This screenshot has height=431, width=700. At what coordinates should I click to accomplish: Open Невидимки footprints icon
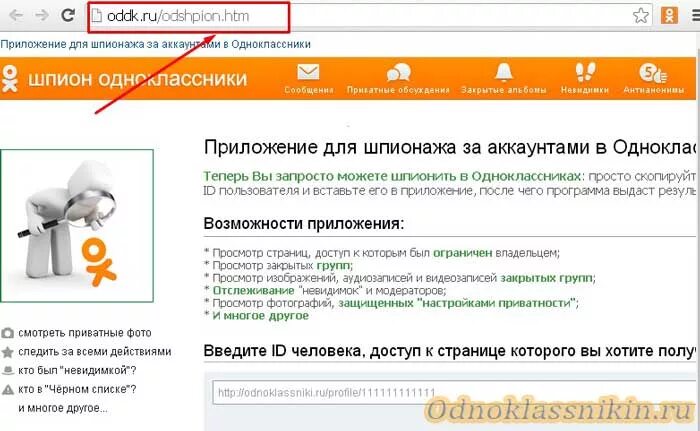pyautogui.click(x=585, y=72)
